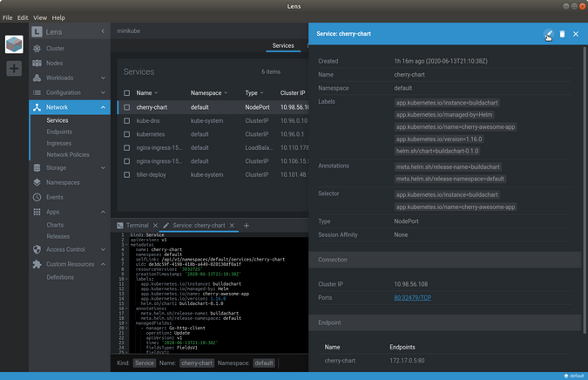Image resolution: width=588 pixels, height=380 pixels.
Task: Click the edit pencil icon in service header
Action: coord(548,34)
